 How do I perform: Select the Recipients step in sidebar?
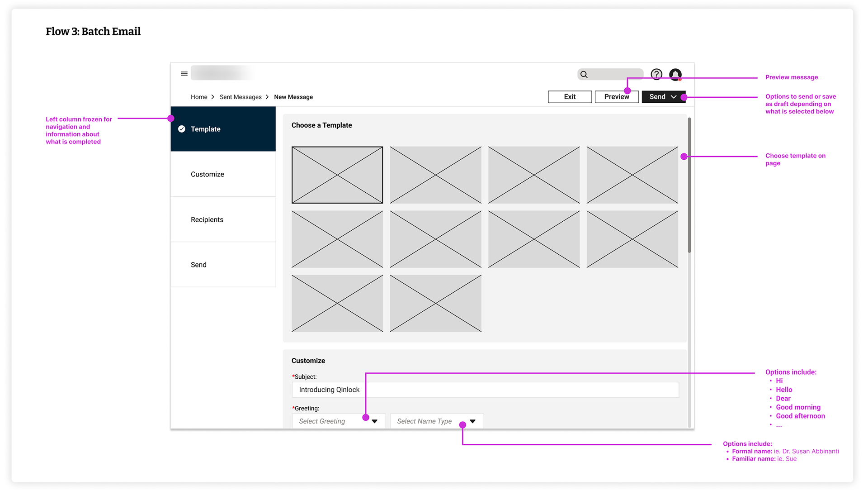tap(223, 219)
